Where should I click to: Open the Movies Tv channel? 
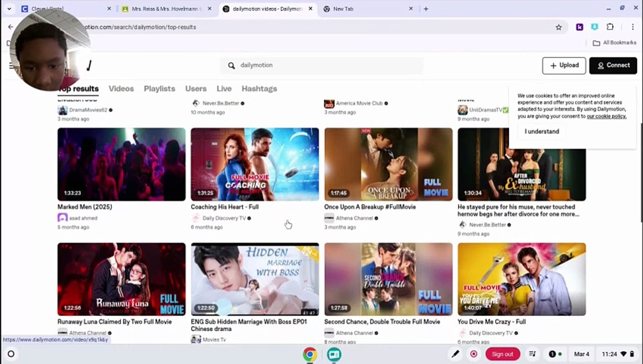tap(214, 340)
